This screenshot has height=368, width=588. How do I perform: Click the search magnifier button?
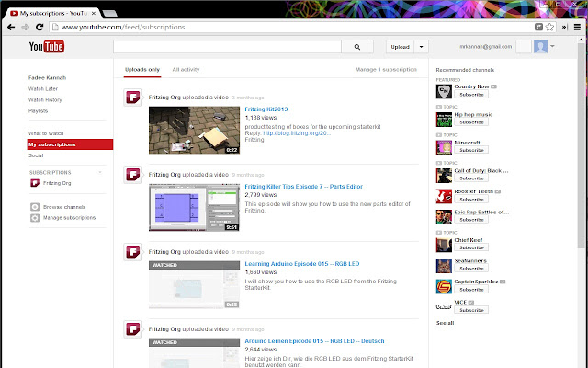[357, 47]
